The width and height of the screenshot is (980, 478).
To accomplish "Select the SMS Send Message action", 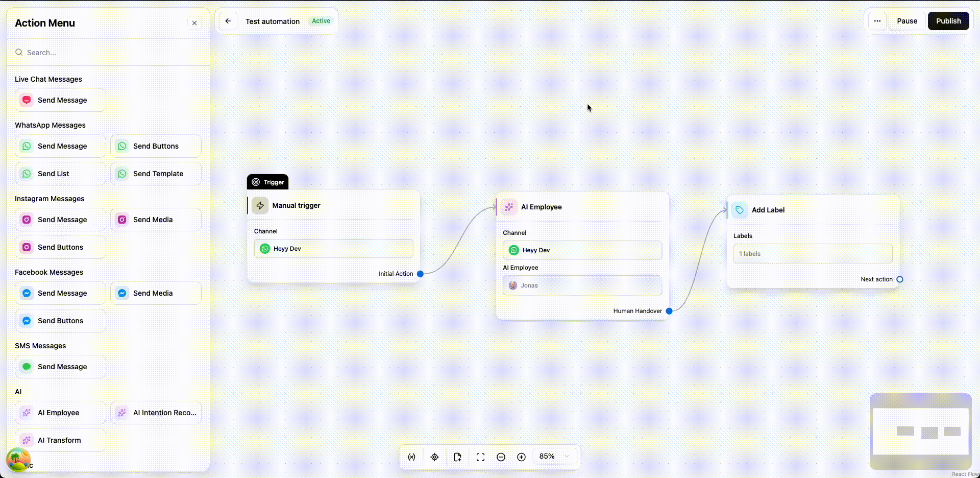I will click(x=60, y=366).
